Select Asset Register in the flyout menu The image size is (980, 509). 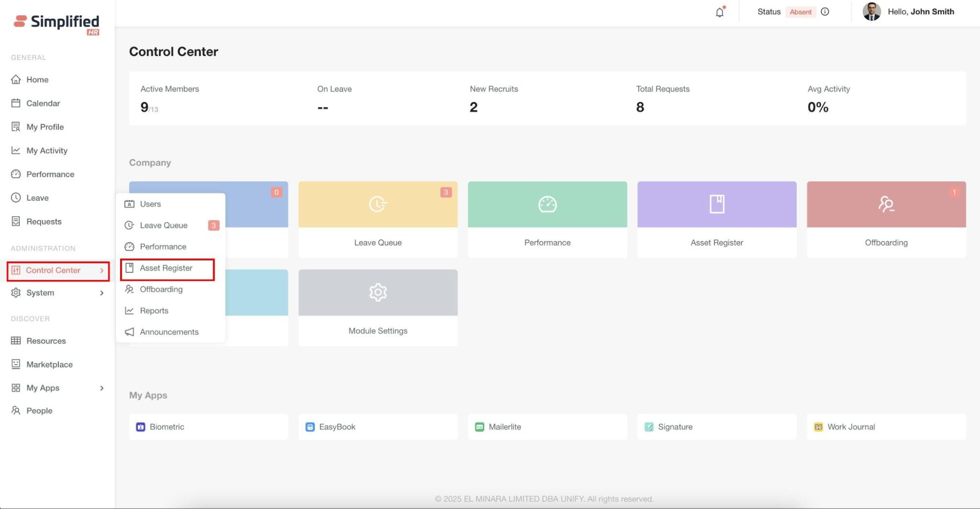point(166,268)
